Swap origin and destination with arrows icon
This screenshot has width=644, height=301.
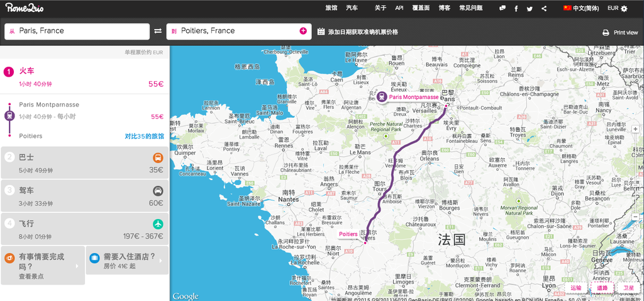[x=158, y=31]
